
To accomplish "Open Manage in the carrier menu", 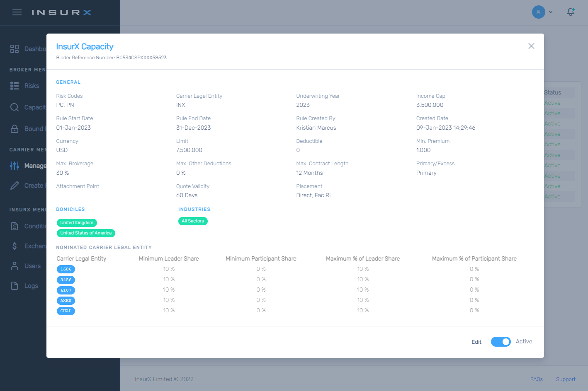I will [x=35, y=166].
